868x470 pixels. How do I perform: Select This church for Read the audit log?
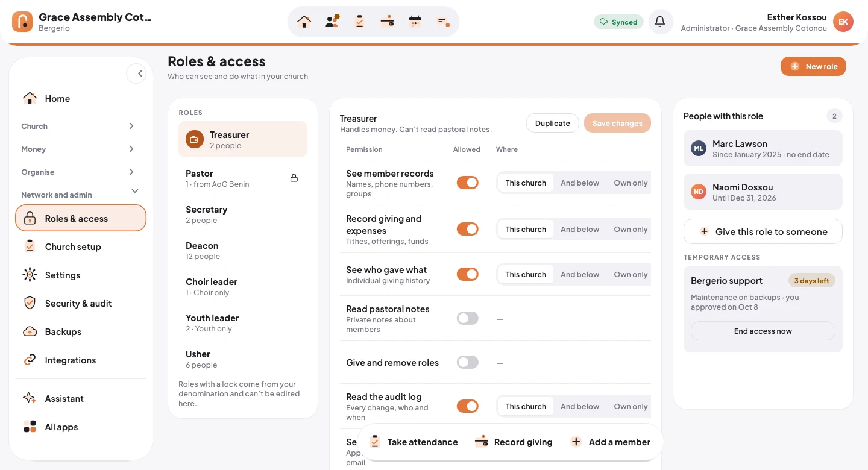click(526, 406)
